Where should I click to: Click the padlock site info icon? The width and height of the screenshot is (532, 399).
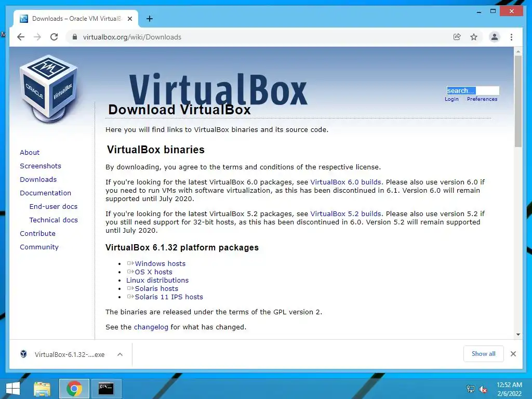click(x=75, y=37)
